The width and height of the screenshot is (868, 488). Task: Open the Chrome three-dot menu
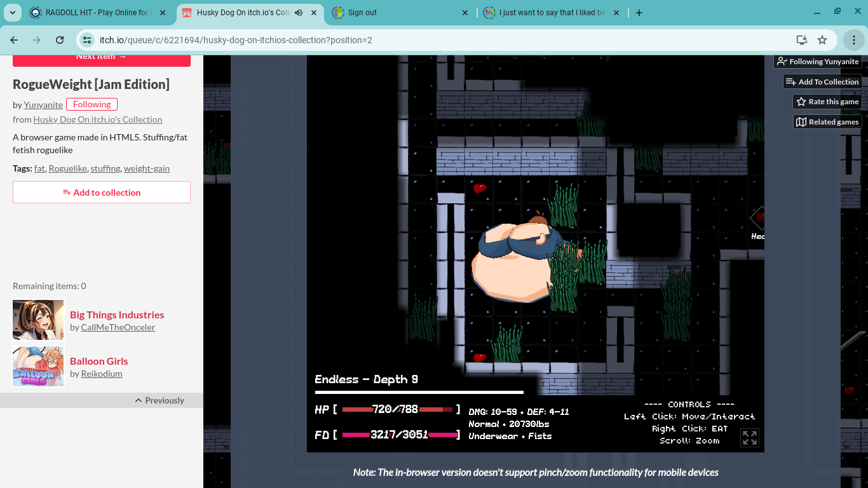pos(853,40)
